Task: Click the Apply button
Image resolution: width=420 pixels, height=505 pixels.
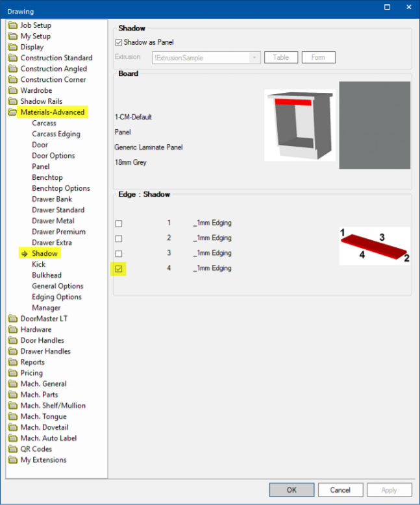Action: (389, 490)
